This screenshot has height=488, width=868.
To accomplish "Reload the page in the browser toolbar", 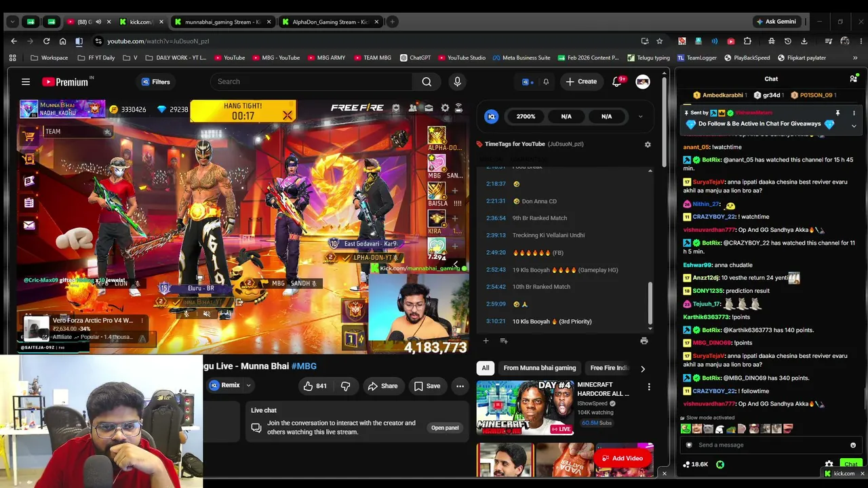I will tap(46, 41).
